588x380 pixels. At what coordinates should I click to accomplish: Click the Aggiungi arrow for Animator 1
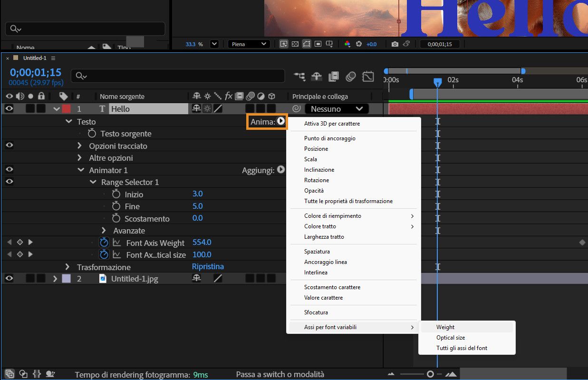(x=281, y=169)
